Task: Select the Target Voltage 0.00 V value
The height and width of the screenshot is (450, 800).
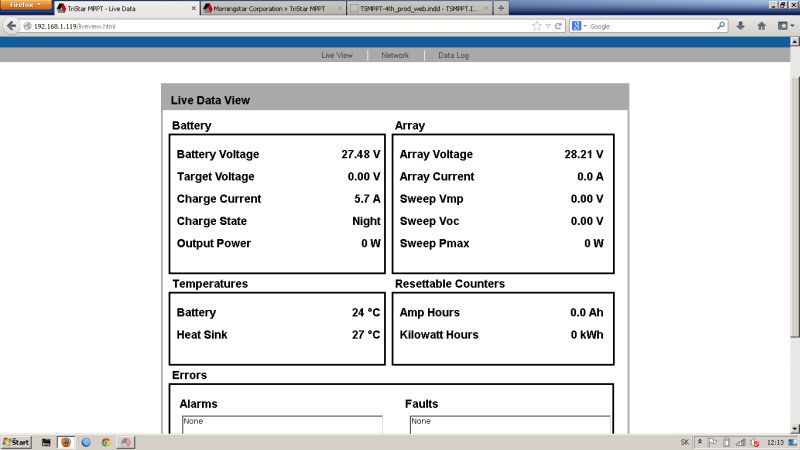Action: pyautogui.click(x=364, y=177)
